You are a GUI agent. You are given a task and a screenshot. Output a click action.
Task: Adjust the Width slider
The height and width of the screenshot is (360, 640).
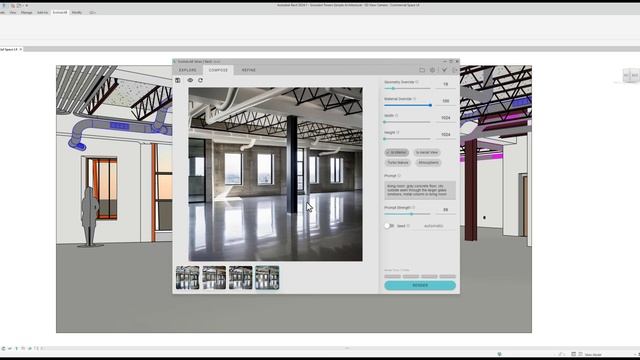(407, 122)
